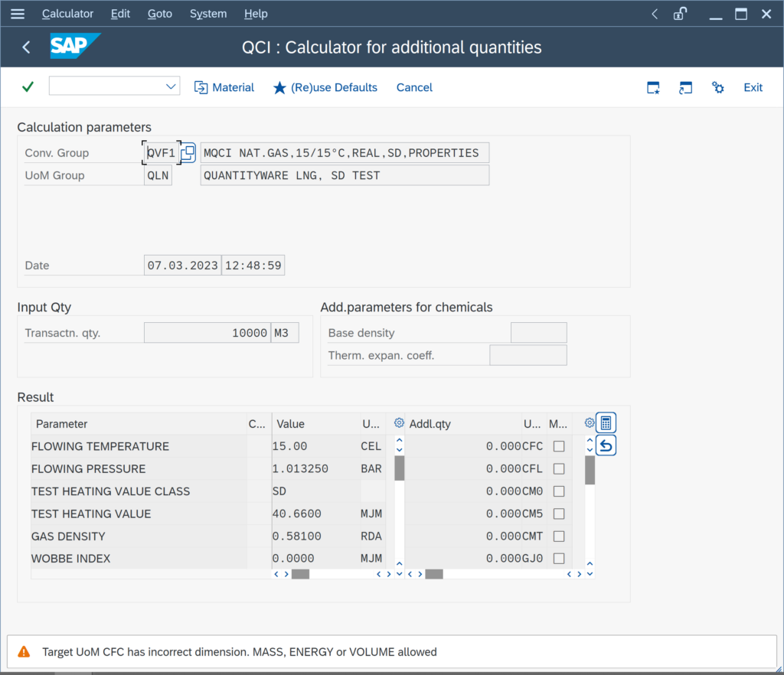Click the title bar left chevron
784x675 pixels.
click(x=655, y=14)
